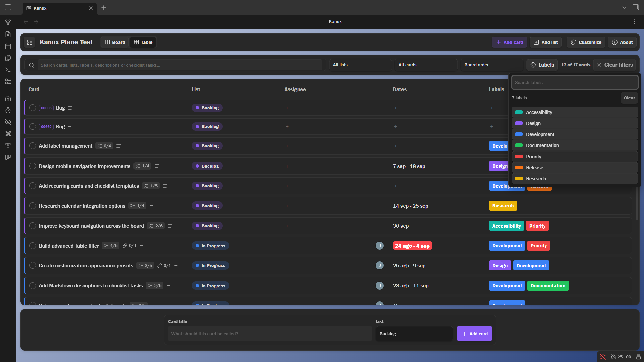Open the Board order sort dropdown

(492, 65)
